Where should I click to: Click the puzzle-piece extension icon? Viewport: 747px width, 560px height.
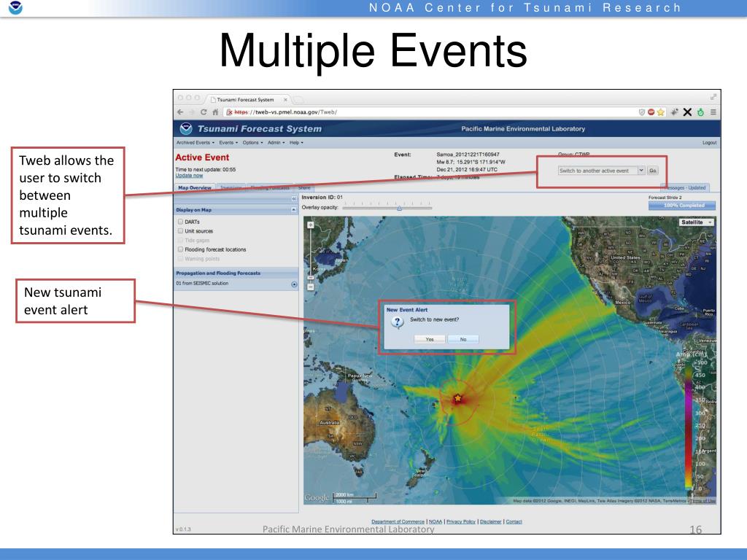(x=675, y=112)
